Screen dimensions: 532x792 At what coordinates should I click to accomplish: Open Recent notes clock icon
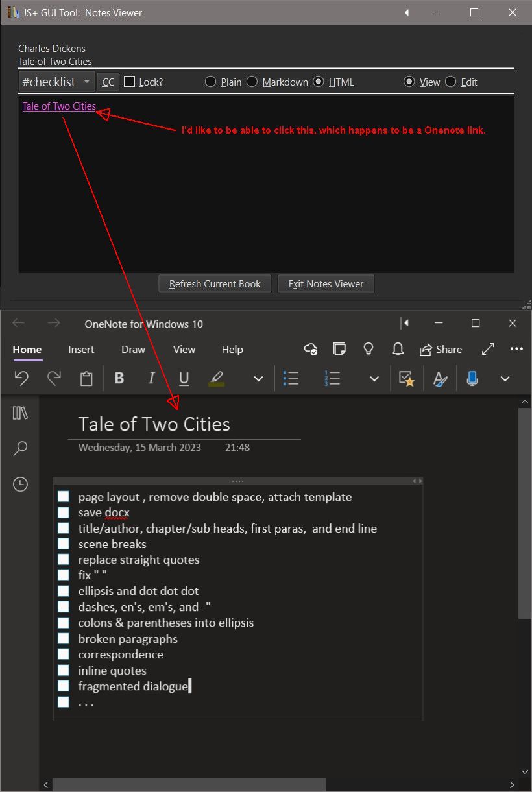coord(21,484)
